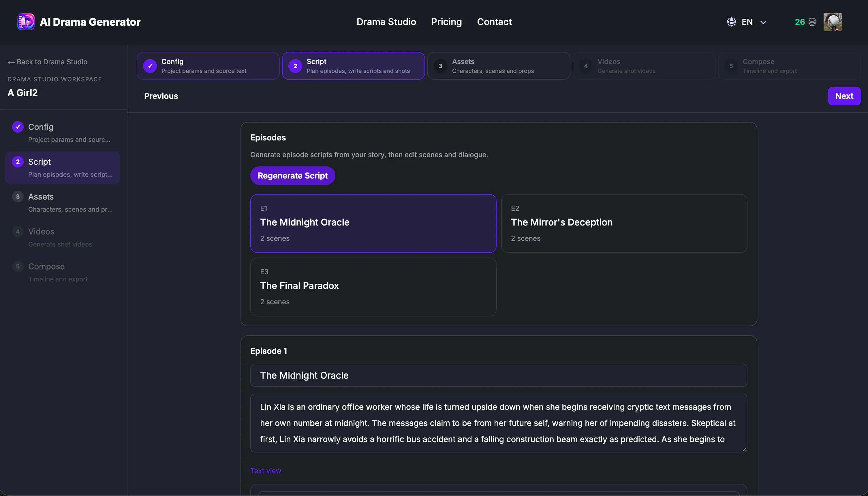
Task: Open the Pricing nav item
Action: (446, 22)
